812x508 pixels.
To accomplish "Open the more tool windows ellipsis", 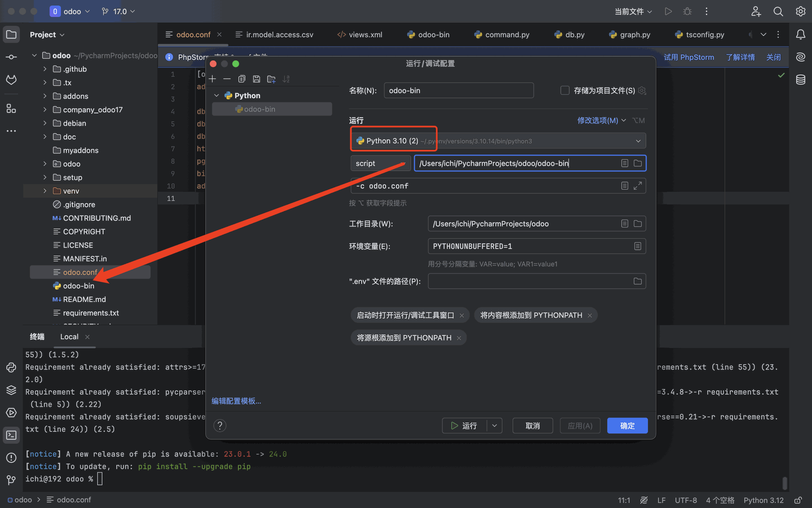I will pyautogui.click(x=11, y=131).
